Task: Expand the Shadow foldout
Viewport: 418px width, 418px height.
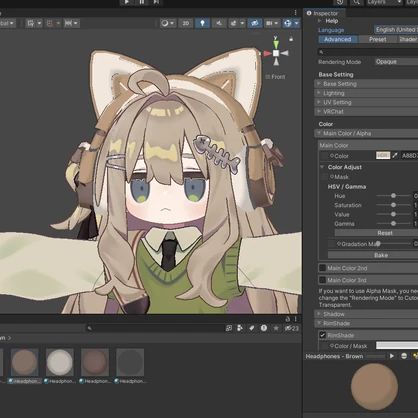Action: coord(366,314)
